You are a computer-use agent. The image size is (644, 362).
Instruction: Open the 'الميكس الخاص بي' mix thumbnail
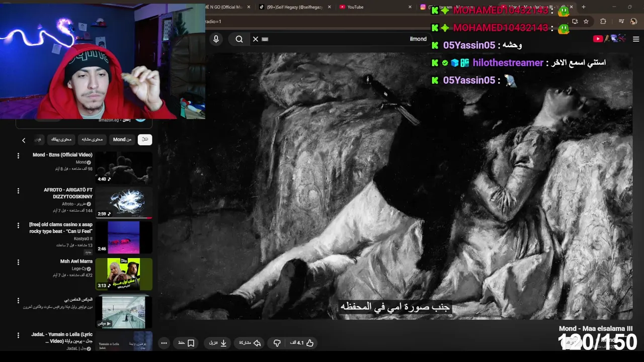(x=124, y=312)
